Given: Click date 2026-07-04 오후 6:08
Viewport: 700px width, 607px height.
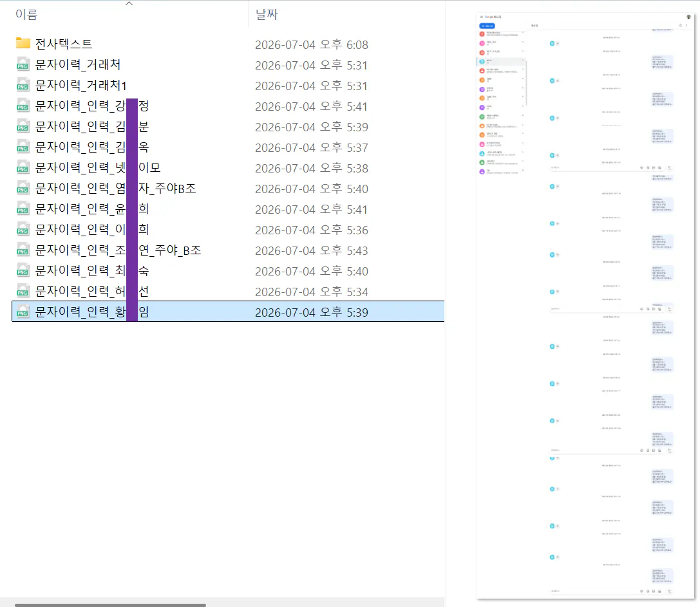Looking at the screenshot, I should 312,44.
